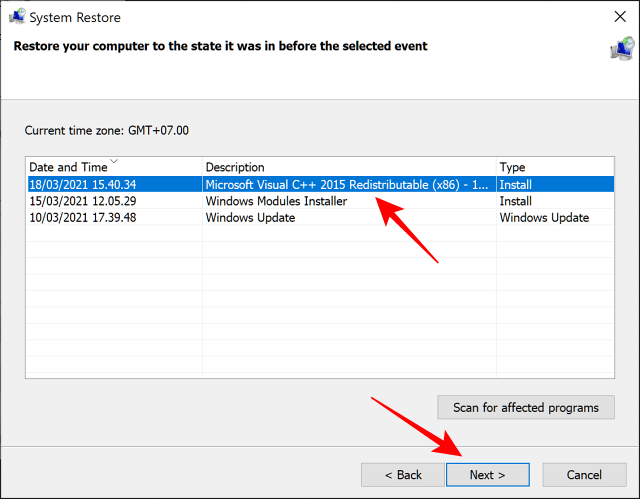Click the < Back button
Viewport: 640px width, 499px height.
(x=403, y=475)
